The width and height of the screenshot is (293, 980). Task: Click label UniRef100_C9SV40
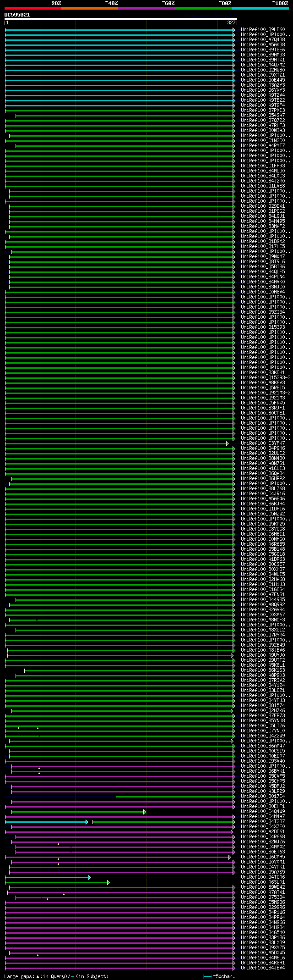click(263, 761)
